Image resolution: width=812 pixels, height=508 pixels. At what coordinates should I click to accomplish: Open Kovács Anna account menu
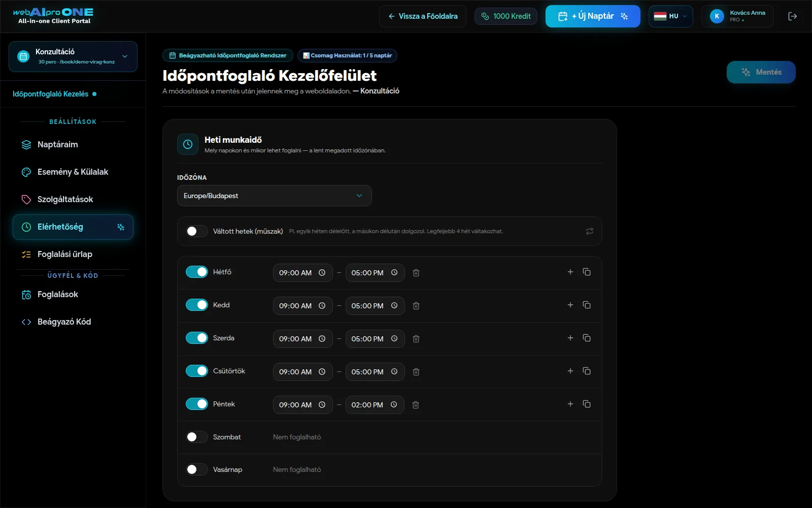point(737,16)
